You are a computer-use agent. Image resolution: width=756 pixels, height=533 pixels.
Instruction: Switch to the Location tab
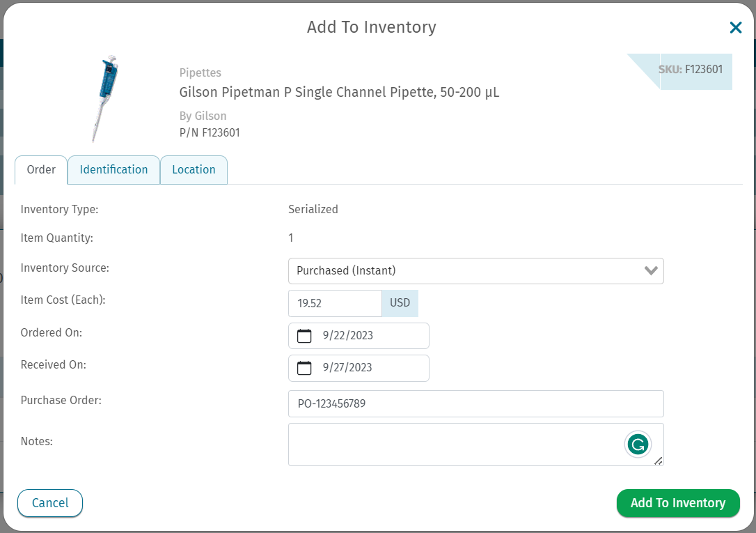click(x=194, y=170)
